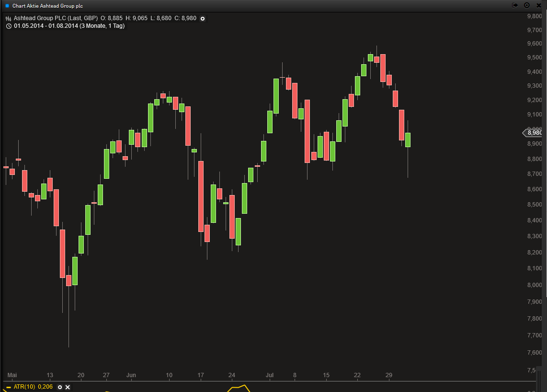Open settings icon next to C: 8,980
547x392 pixels.
[x=202, y=19]
